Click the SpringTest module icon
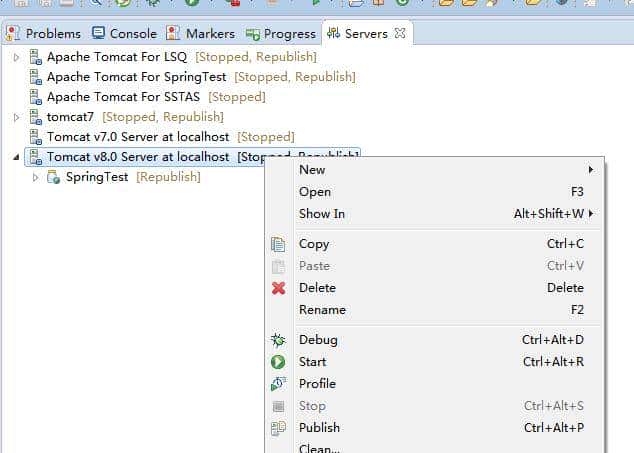The image size is (634, 453). 54,177
